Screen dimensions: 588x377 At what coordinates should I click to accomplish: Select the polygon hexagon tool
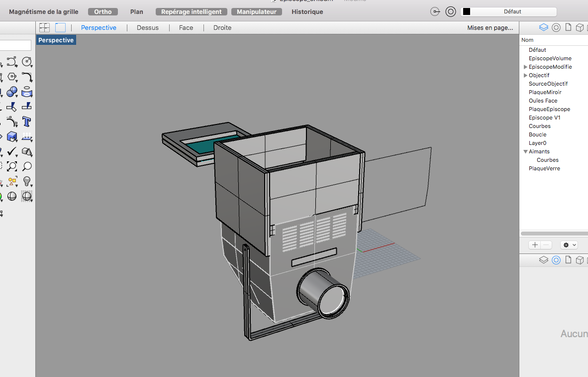click(11, 77)
